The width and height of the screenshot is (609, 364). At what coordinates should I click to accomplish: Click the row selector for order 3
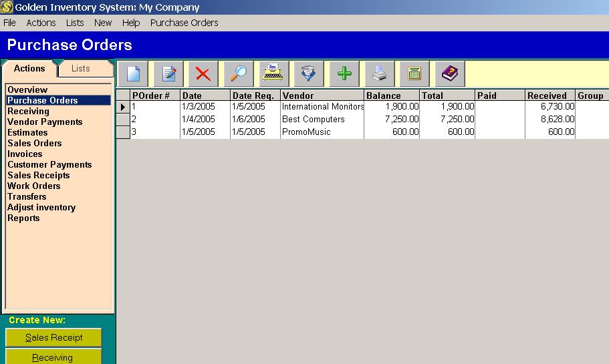[x=122, y=132]
